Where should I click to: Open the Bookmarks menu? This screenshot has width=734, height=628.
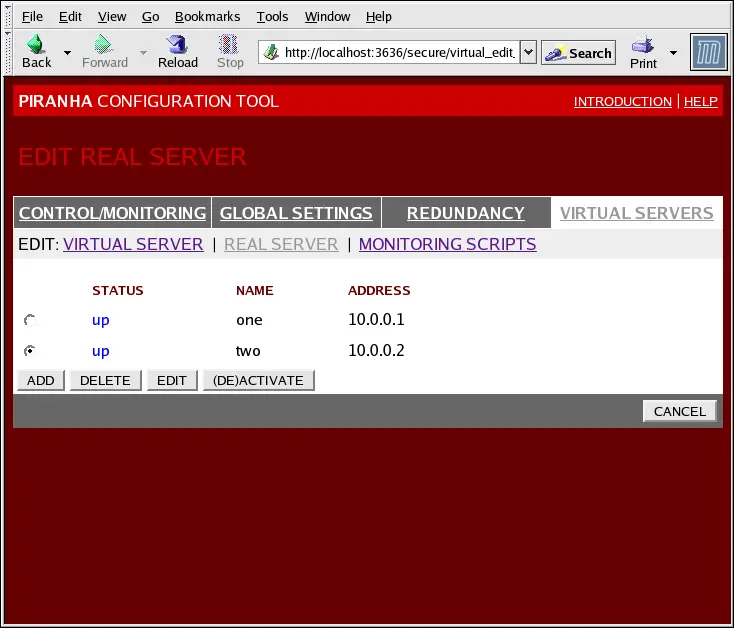tap(207, 16)
